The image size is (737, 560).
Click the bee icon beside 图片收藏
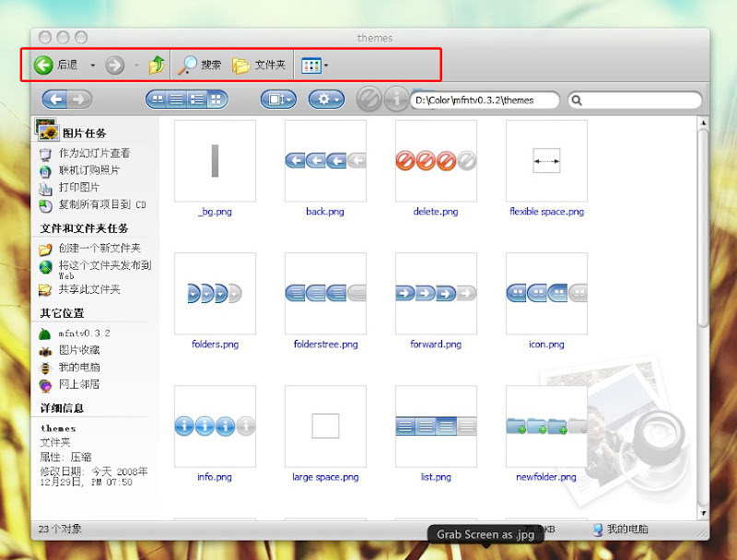[x=45, y=351]
